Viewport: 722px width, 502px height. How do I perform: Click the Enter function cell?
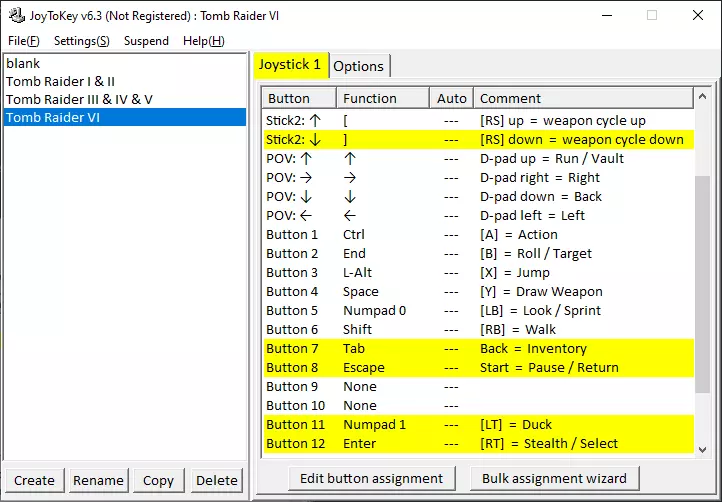pos(359,444)
